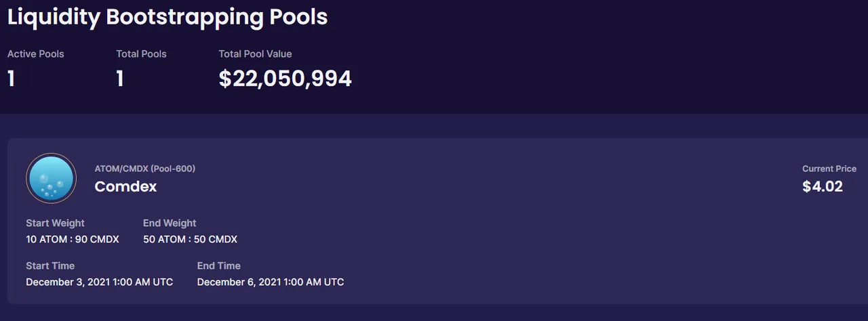The height and width of the screenshot is (321, 868).
Task: Click the 10 ATOM : 90 CMDX value
Action: [x=73, y=239]
